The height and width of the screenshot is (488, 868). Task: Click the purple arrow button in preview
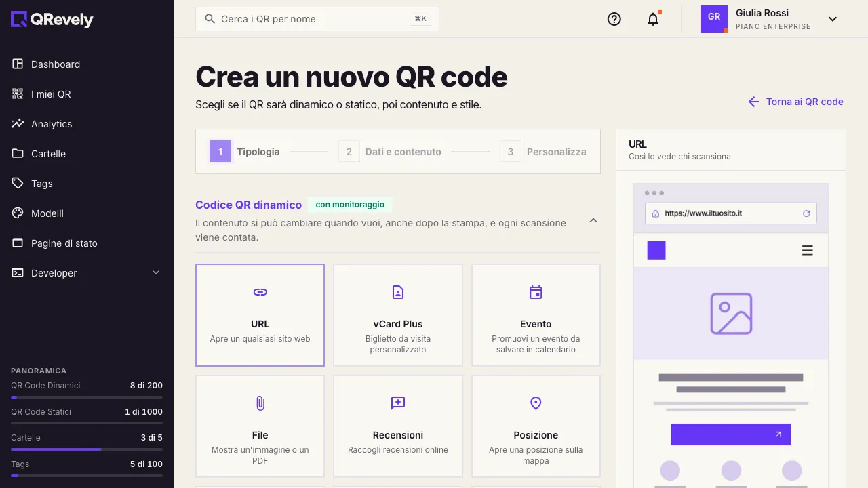731,434
